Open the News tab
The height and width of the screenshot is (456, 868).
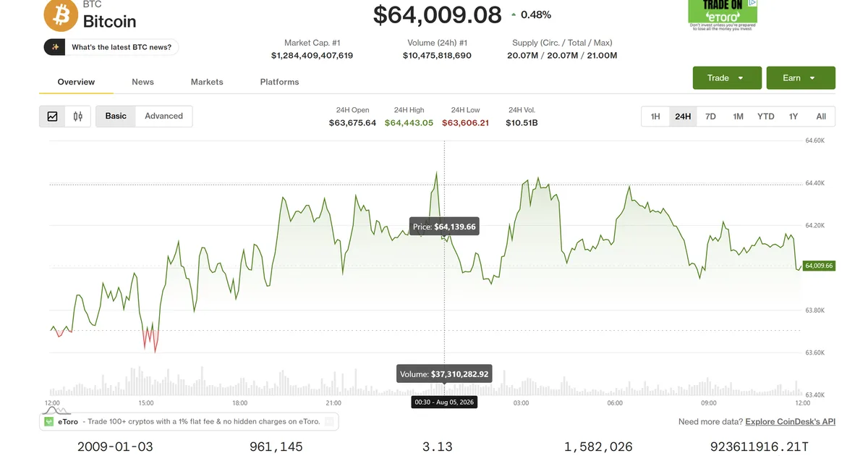coord(142,82)
